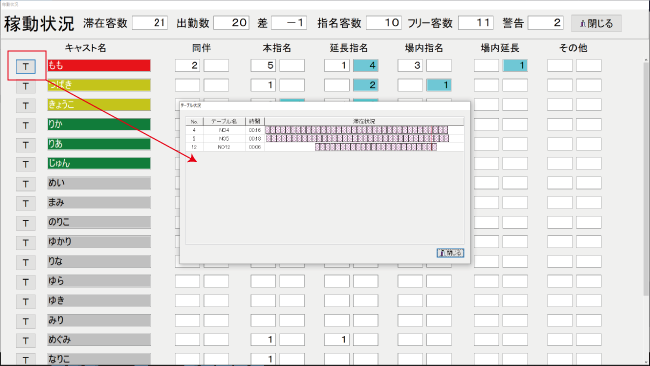Select the green りあ cast name field
Screen dimensions: 650x366
point(99,144)
